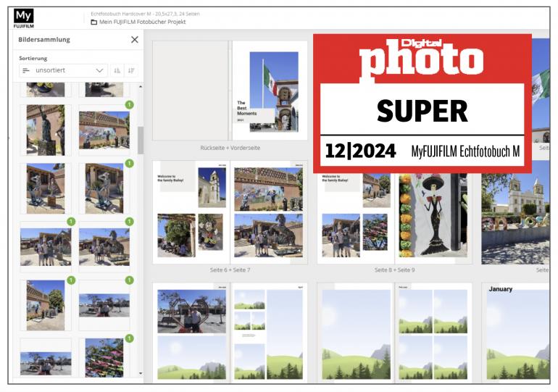Select left family group photo thumbnail
Viewport: 558px width, 392px height.
point(46,247)
